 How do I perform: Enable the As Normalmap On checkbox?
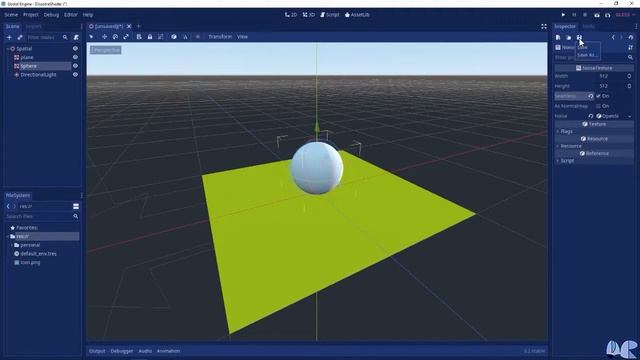[598, 106]
